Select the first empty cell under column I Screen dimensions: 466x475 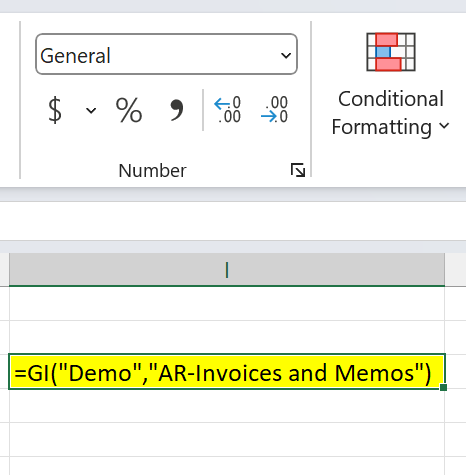(227, 303)
